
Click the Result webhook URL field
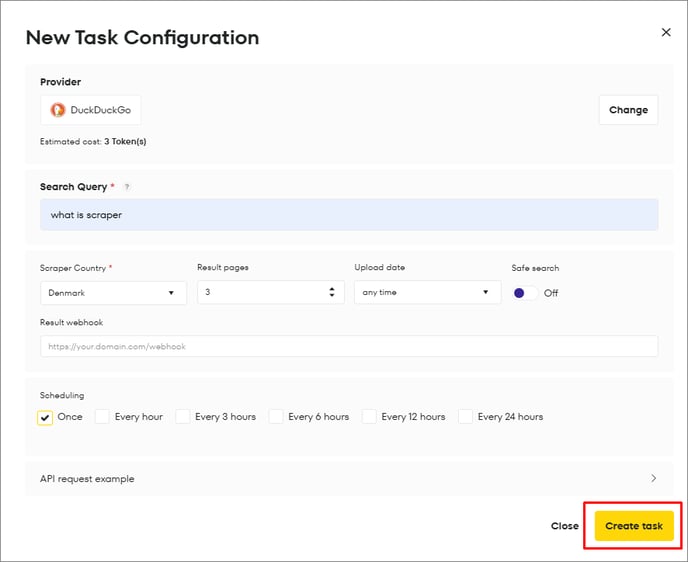349,346
